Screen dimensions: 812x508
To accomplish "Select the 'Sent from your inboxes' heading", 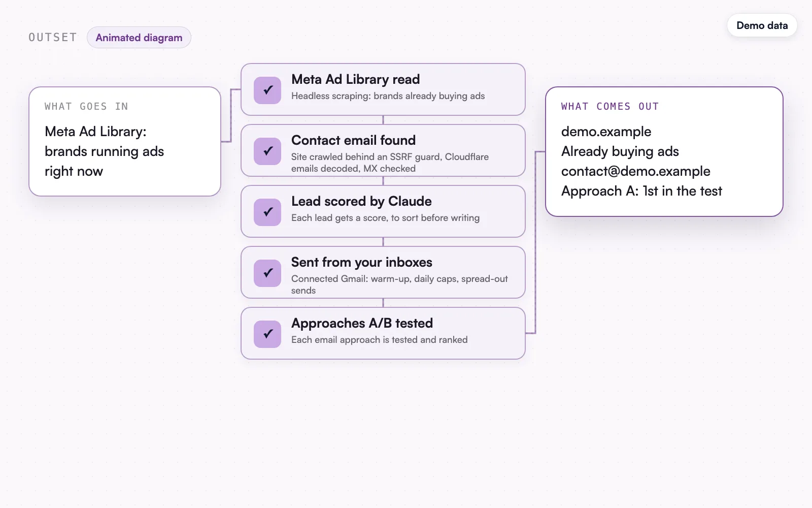I will 362,262.
